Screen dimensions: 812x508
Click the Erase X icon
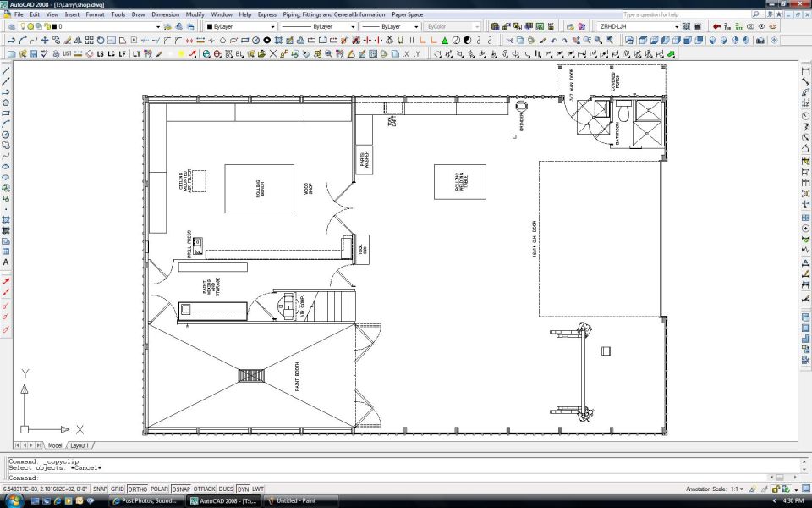pos(273,53)
